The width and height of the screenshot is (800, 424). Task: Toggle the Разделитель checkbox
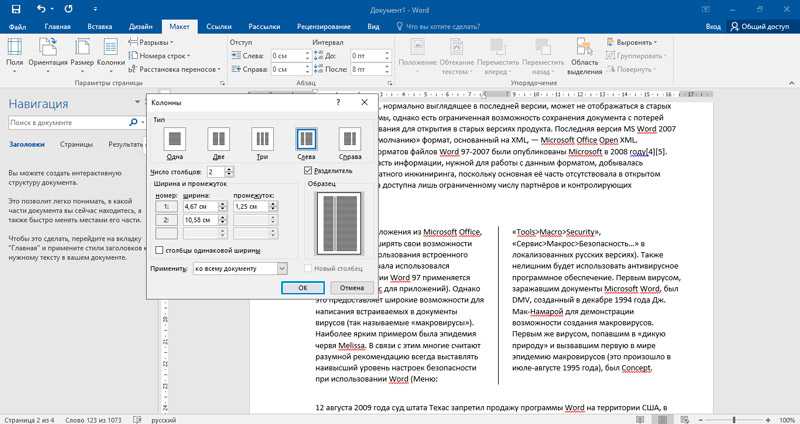pyautogui.click(x=308, y=170)
